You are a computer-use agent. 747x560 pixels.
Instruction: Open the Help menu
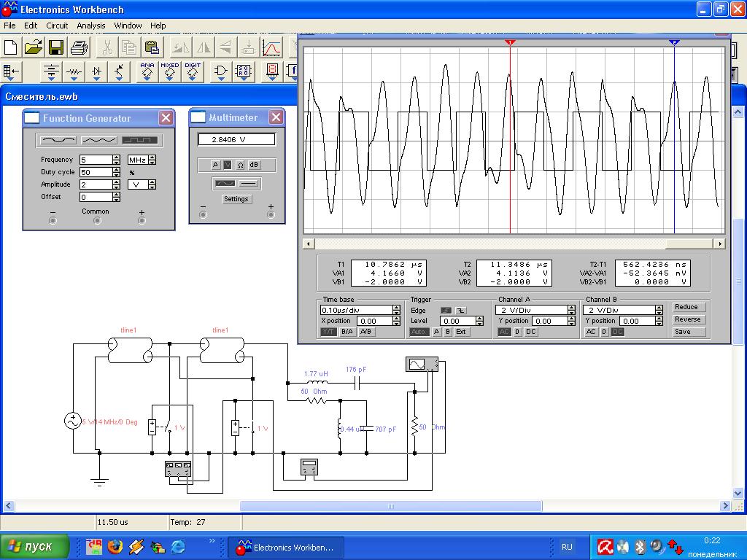click(x=158, y=26)
